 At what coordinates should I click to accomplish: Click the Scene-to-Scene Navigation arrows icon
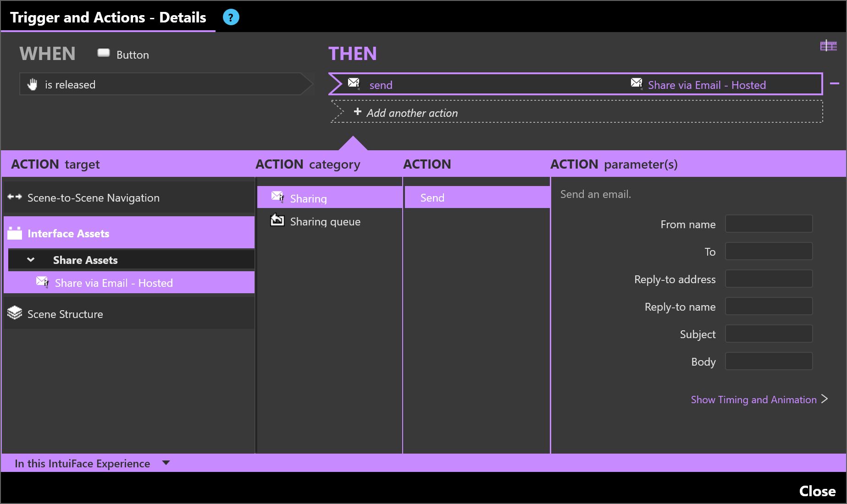coord(15,197)
